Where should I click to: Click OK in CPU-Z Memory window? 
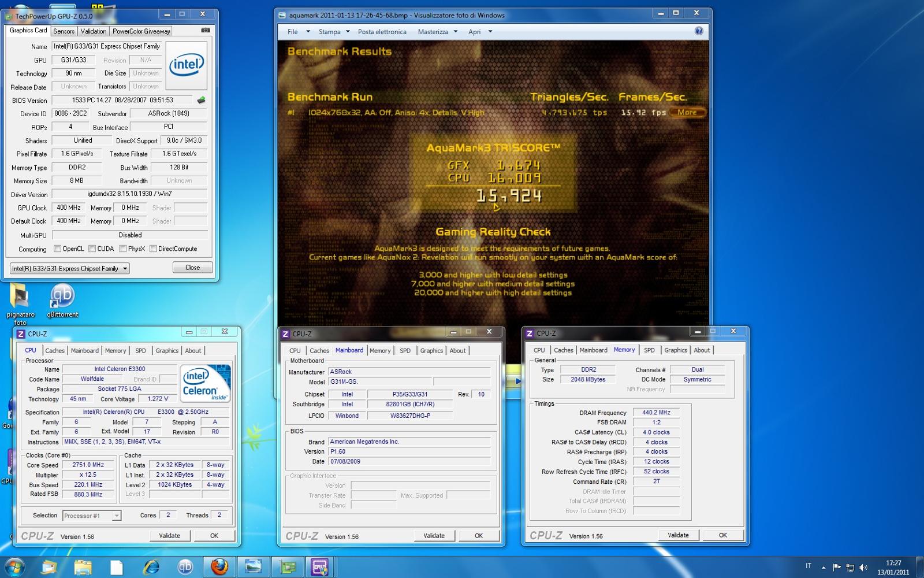[x=722, y=535]
